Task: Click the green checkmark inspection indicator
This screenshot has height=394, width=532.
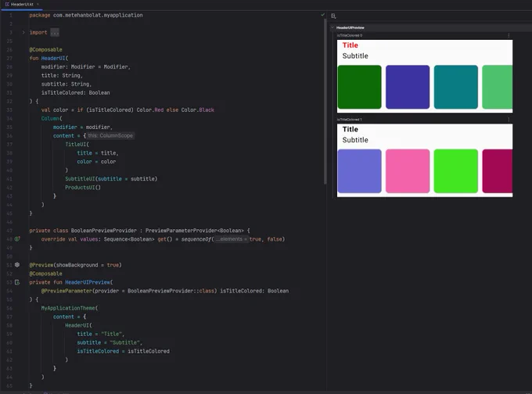Action: [322, 15]
